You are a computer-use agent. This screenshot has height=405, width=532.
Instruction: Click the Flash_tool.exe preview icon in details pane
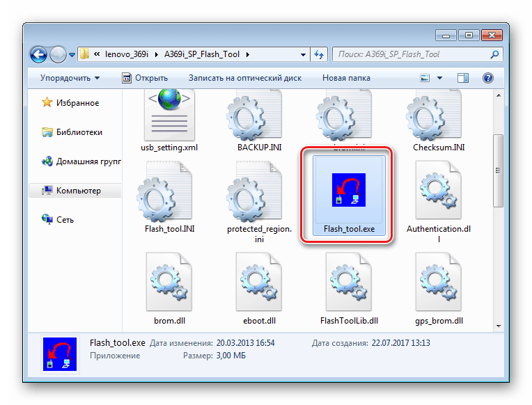[x=60, y=354]
